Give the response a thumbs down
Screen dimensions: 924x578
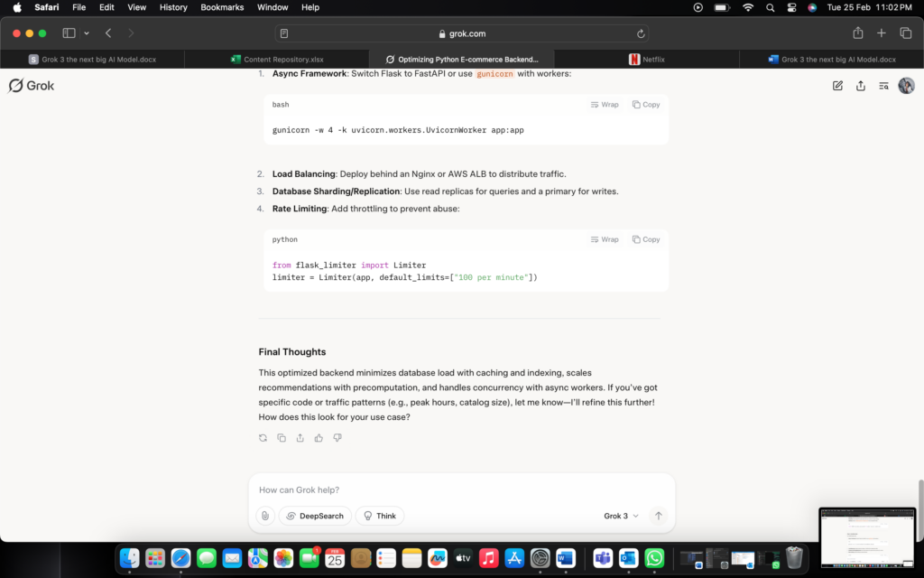pos(337,438)
